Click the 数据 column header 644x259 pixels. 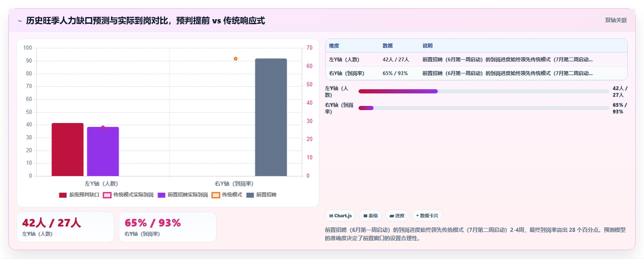388,46
